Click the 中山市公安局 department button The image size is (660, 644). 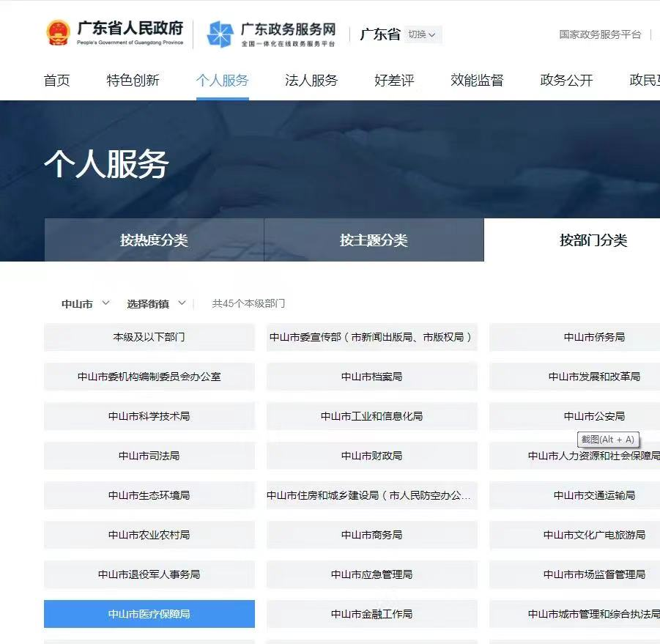pos(596,416)
